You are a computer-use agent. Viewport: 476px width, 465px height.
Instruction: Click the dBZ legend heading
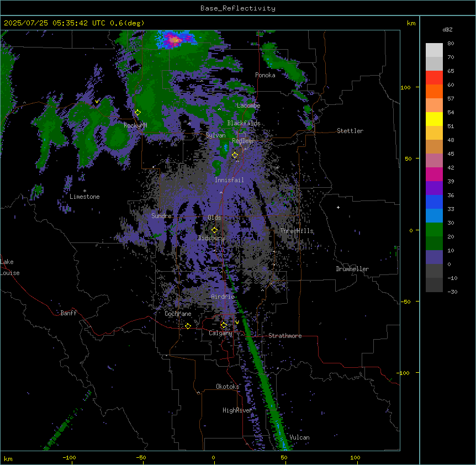tap(447, 29)
